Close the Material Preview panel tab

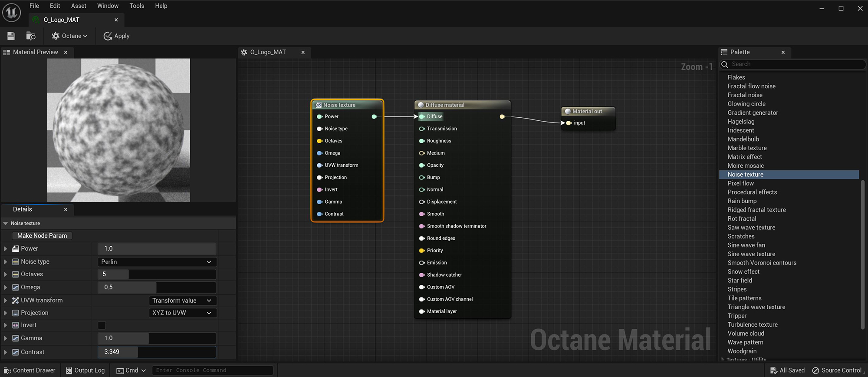[66, 53]
